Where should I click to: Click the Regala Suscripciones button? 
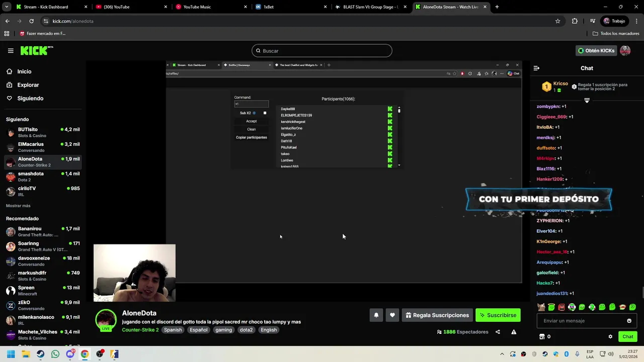point(437,315)
